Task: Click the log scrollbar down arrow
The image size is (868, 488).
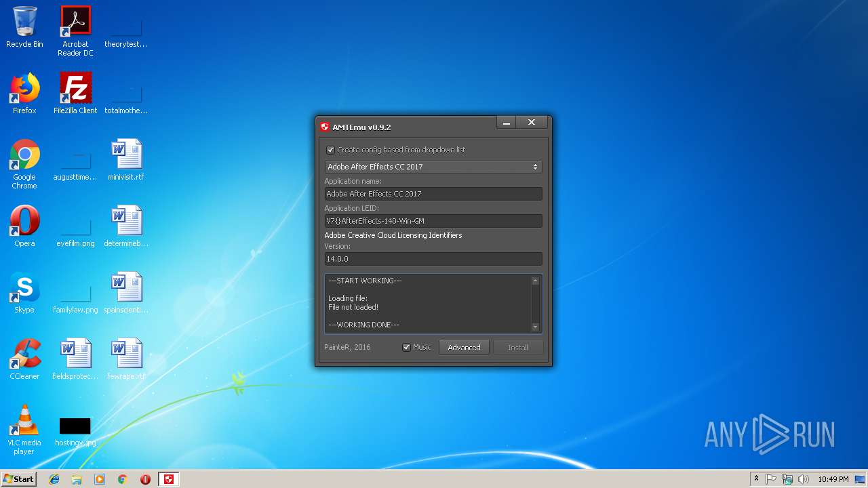Action: (535, 327)
